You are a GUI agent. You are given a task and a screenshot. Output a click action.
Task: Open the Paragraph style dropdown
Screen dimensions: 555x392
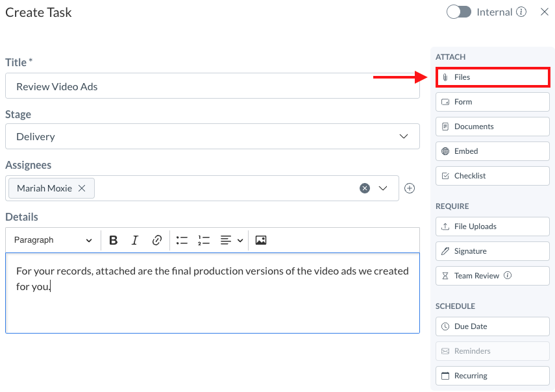(x=53, y=240)
